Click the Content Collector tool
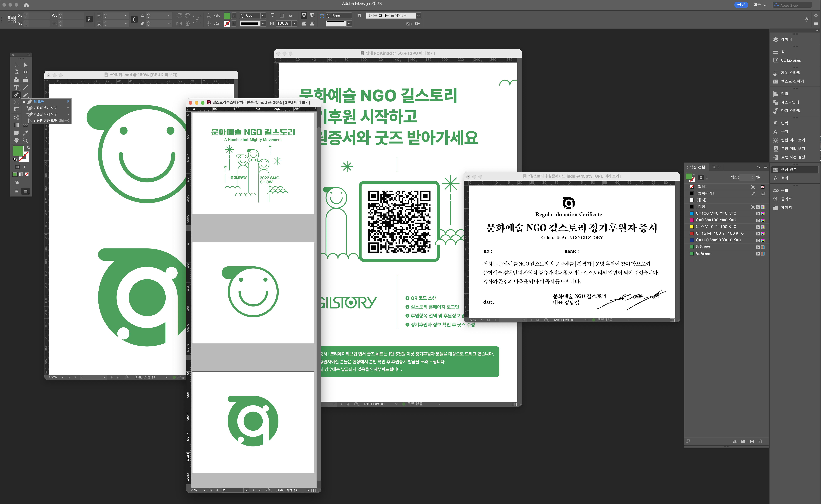The width and height of the screenshot is (821, 504). [x=16, y=80]
